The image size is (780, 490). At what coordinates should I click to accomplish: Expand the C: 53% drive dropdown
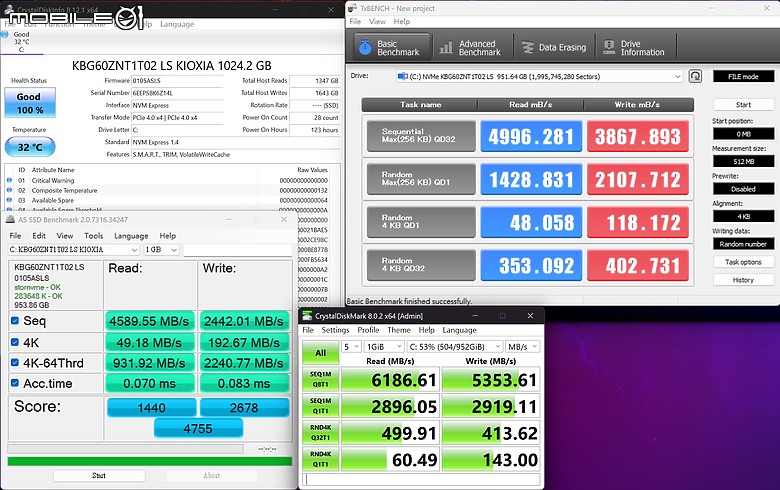[454, 347]
